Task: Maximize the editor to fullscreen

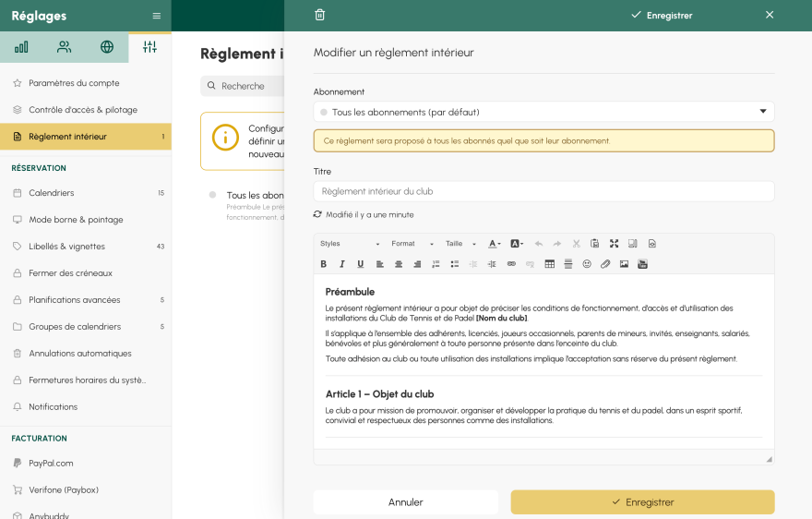Action: tap(614, 244)
